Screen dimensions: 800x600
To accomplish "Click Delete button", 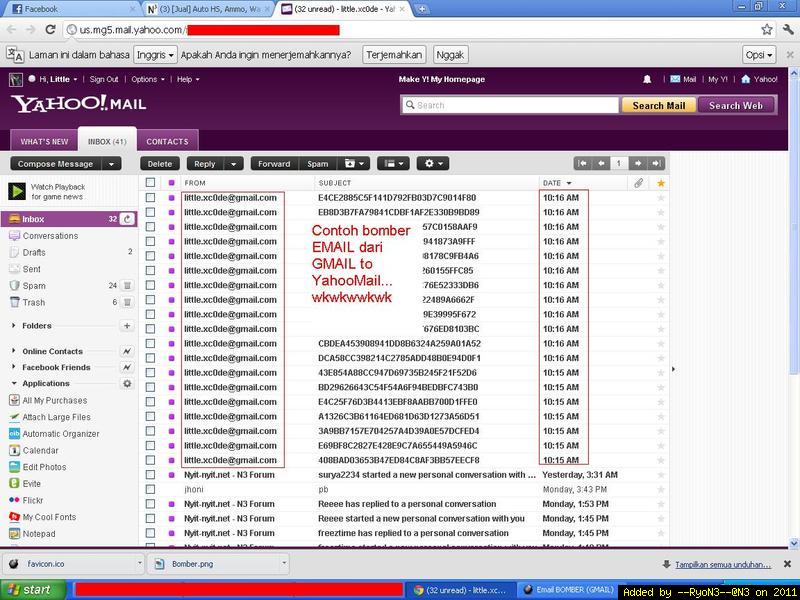I will pos(160,164).
